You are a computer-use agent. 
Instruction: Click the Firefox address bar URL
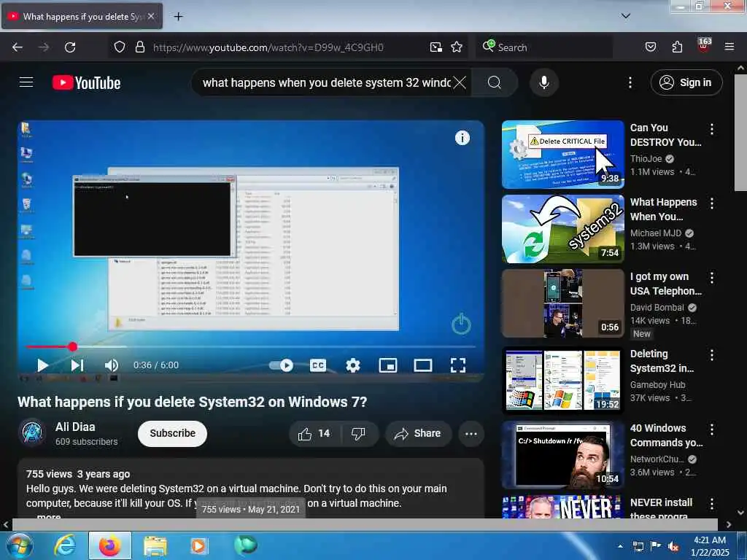268,47
